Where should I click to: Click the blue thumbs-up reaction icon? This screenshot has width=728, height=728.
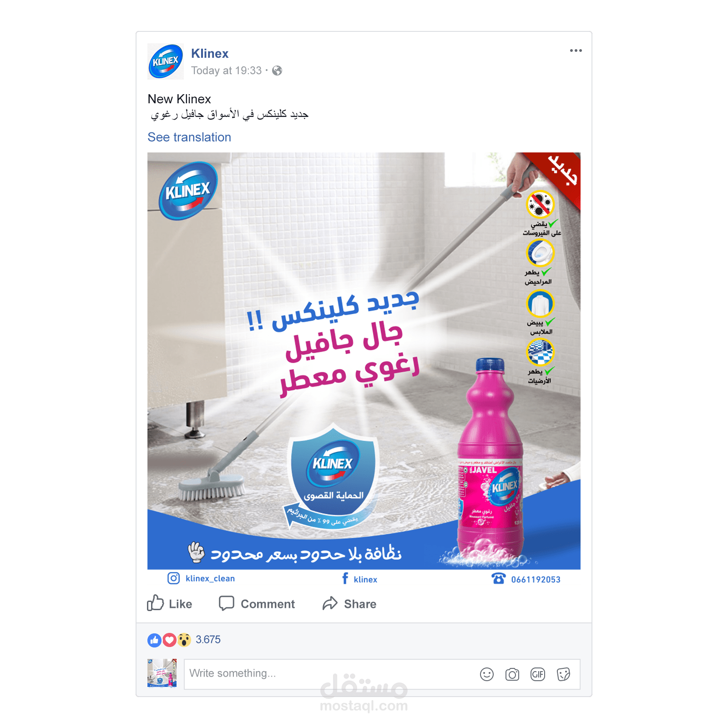[155, 640]
